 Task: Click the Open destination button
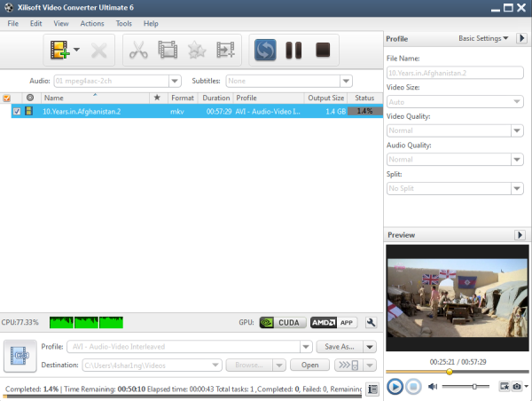click(309, 365)
